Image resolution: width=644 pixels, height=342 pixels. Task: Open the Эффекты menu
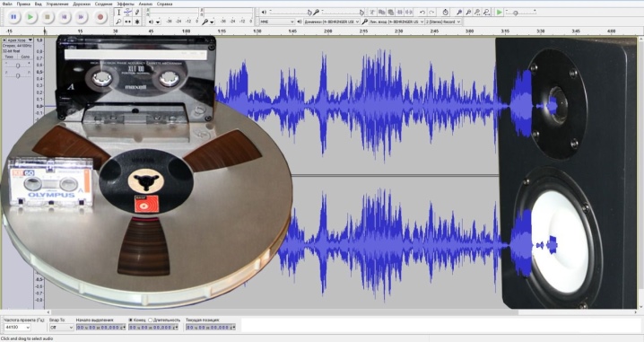(x=126, y=4)
